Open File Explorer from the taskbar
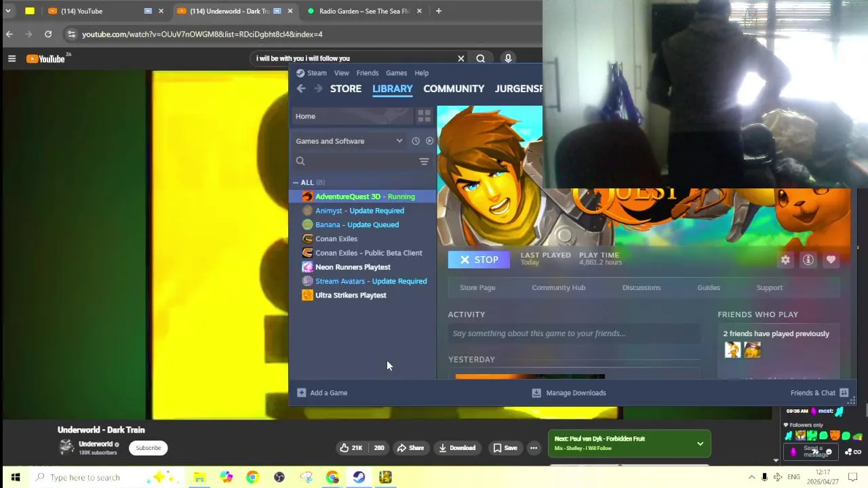The image size is (868, 488). click(199, 477)
